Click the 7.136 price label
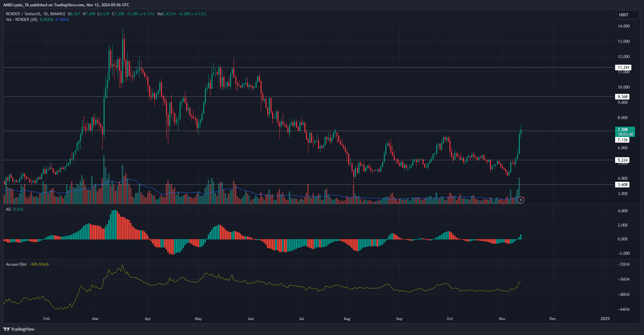Viewport: 644px width, 335px height. pyautogui.click(x=622, y=140)
